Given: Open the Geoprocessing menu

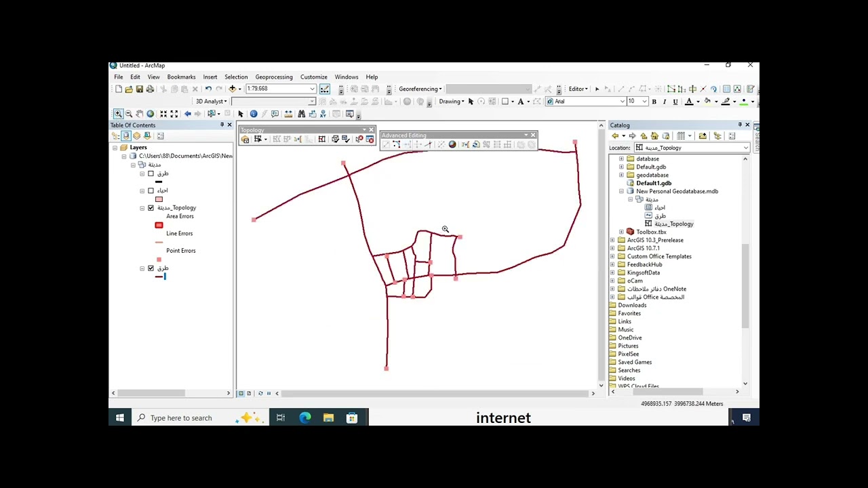Looking at the screenshot, I should [274, 77].
